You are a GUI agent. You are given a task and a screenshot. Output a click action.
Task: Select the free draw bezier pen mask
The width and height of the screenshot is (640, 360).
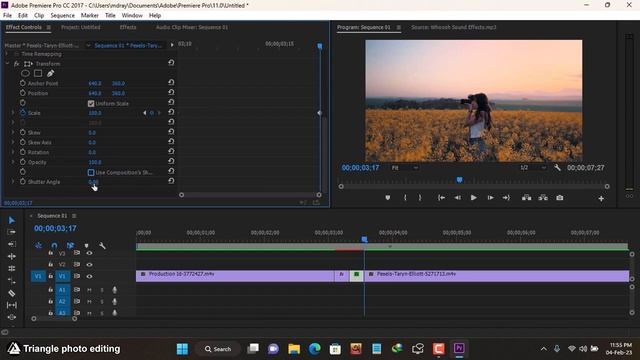click(50, 73)
